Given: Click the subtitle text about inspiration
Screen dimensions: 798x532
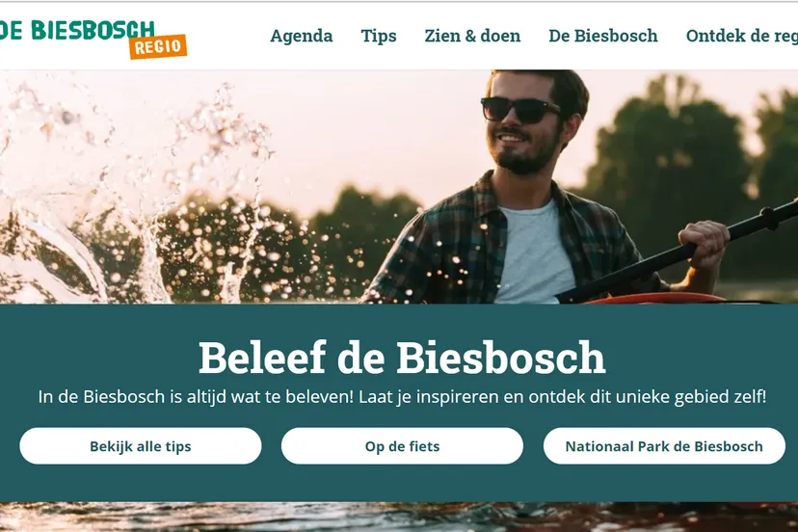Looking at the screenshot, I should coord(402,396).
